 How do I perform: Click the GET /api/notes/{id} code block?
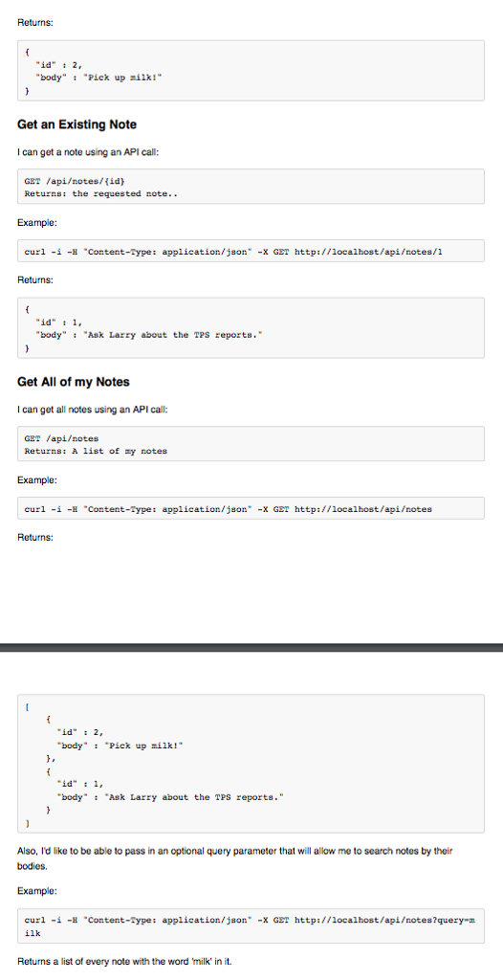tap(251, 187)
